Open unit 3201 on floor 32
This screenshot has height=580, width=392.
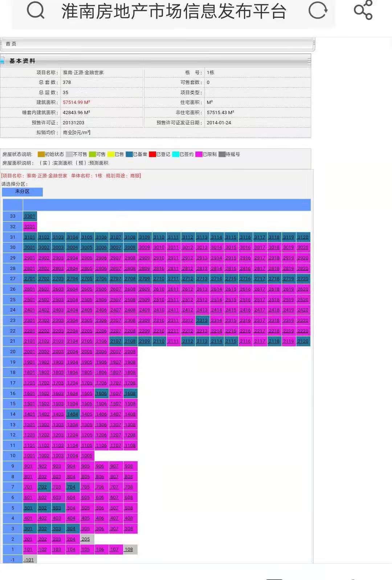point(30,227)
